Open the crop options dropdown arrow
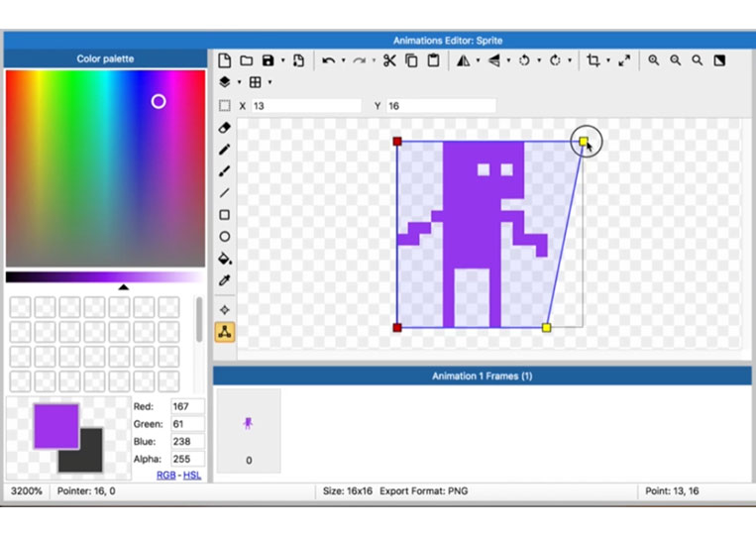Image resolution: width=756 pixels, height=536 pixels. pos(608,60)
